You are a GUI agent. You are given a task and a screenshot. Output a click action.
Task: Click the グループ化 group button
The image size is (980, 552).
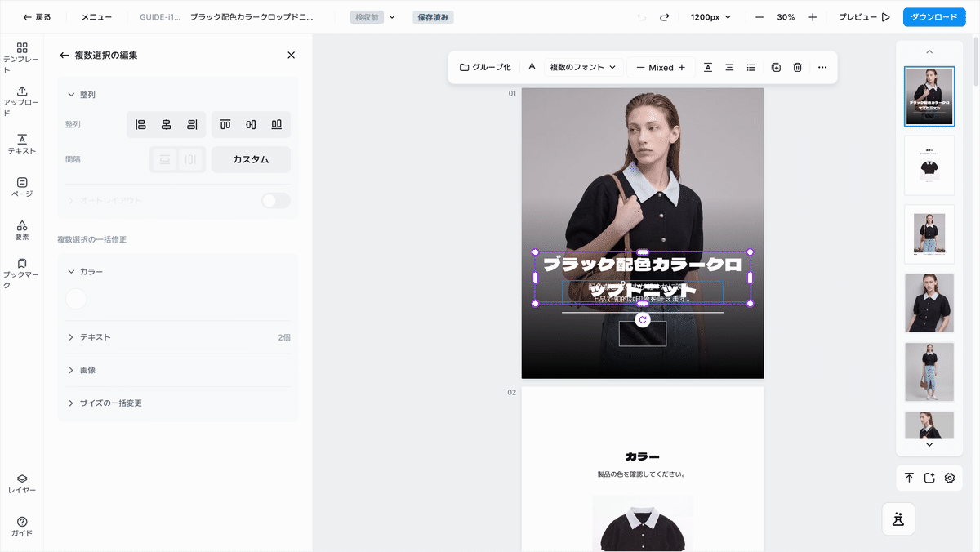(485, 67)
